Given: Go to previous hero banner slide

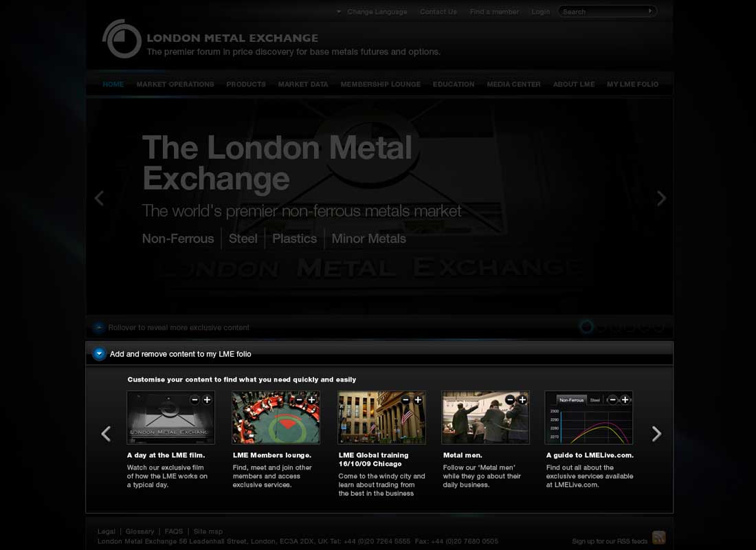Looking at the screenshot, I should pyautogui.click(x=100, y=198).
